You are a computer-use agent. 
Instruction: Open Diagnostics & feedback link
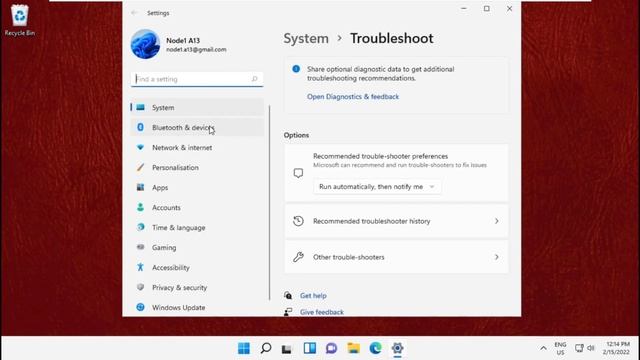pyautogui.click(x=353, y=97)
